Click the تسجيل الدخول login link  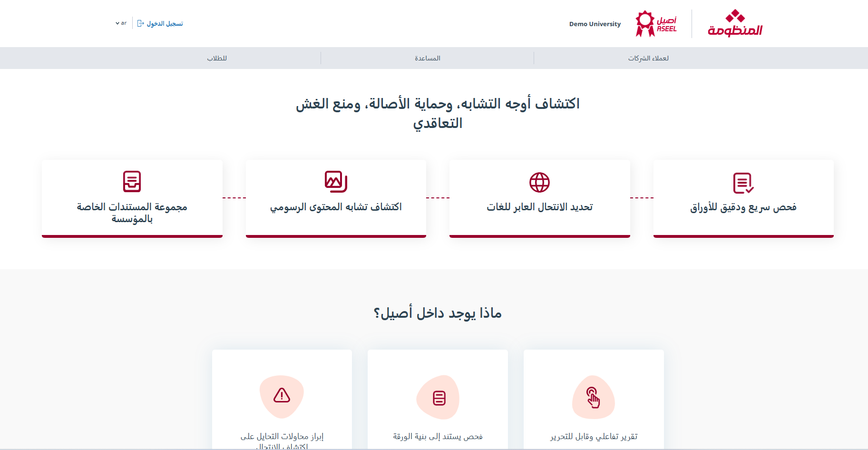[x=165, y=23]
